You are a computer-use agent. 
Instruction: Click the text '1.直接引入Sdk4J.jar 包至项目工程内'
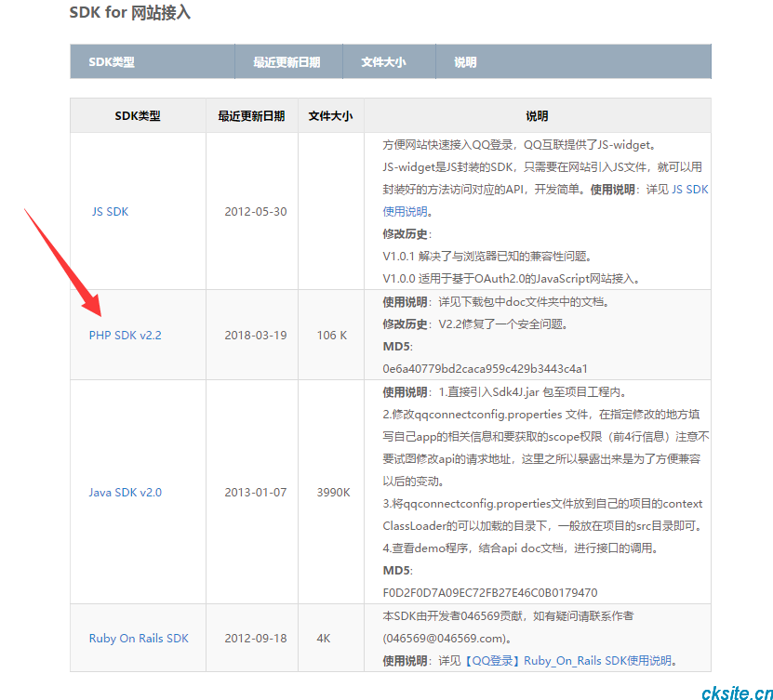pyautogui.click(x=532, y=392)
